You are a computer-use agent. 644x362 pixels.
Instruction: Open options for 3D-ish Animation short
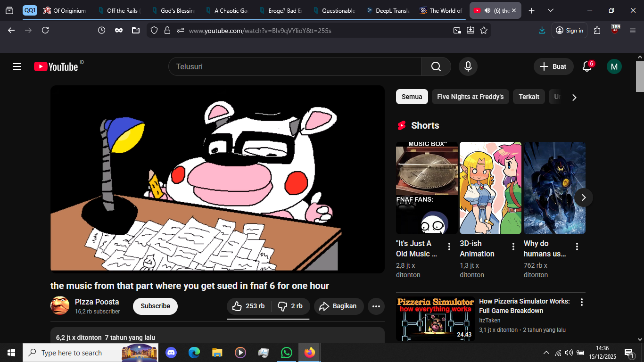click(x=513, y=247)
